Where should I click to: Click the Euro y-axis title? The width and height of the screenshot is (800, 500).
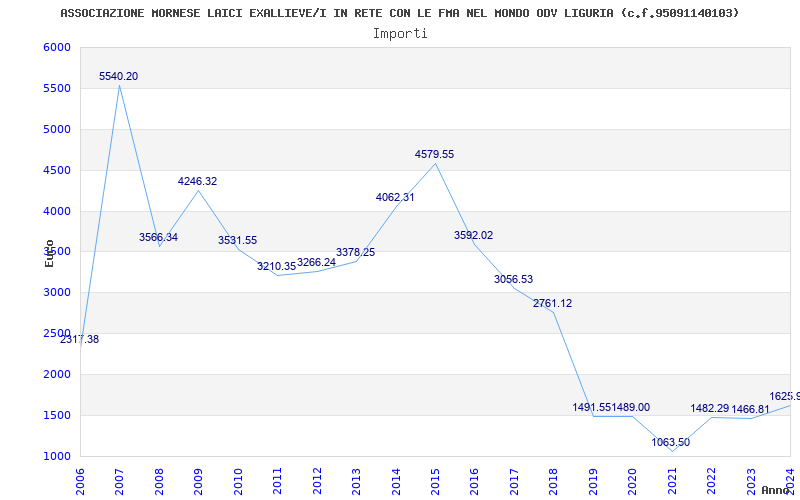(x=49, y=253)
